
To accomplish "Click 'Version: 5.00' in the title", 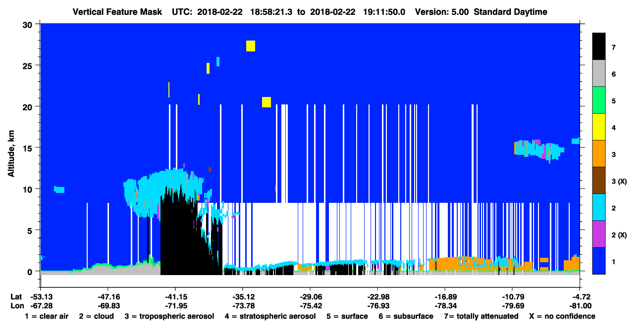I will tap(442, 12).
